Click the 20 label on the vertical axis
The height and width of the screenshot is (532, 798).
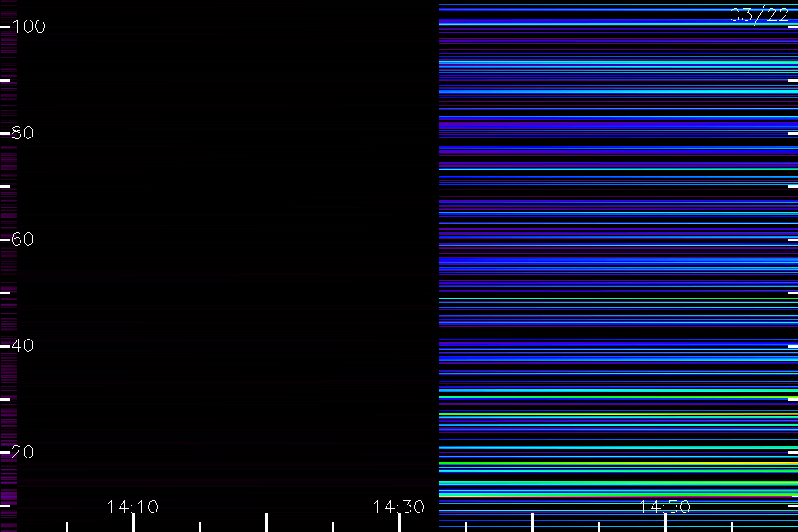[22, 452]
